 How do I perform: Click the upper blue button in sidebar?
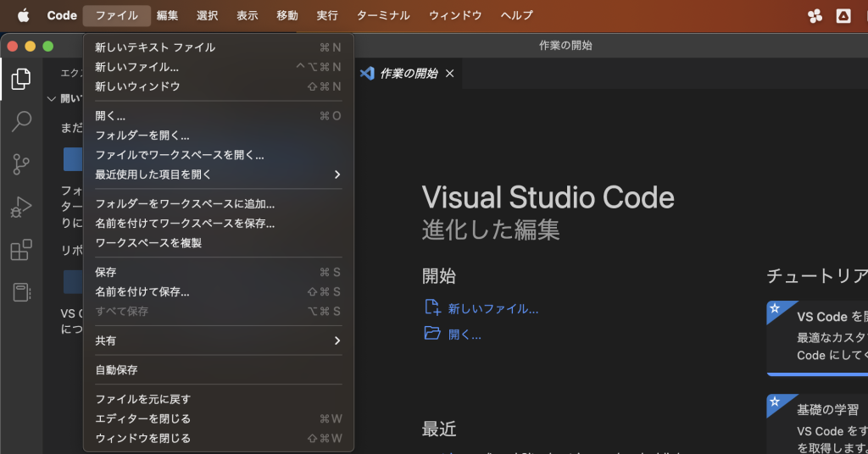(73, 159)
